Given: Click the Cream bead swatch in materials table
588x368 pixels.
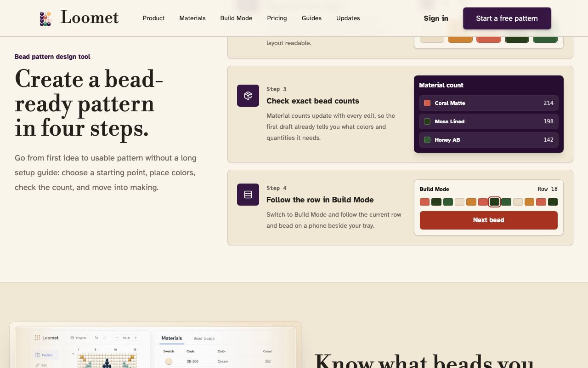Looking at the screenshot, I should click(x=169, y=362).
